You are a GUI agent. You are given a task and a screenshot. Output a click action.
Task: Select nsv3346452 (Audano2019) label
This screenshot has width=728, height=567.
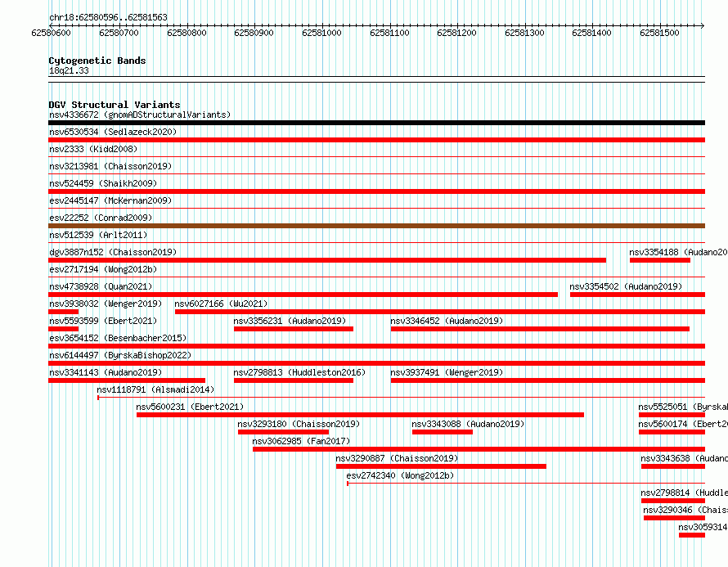(447, 321)
